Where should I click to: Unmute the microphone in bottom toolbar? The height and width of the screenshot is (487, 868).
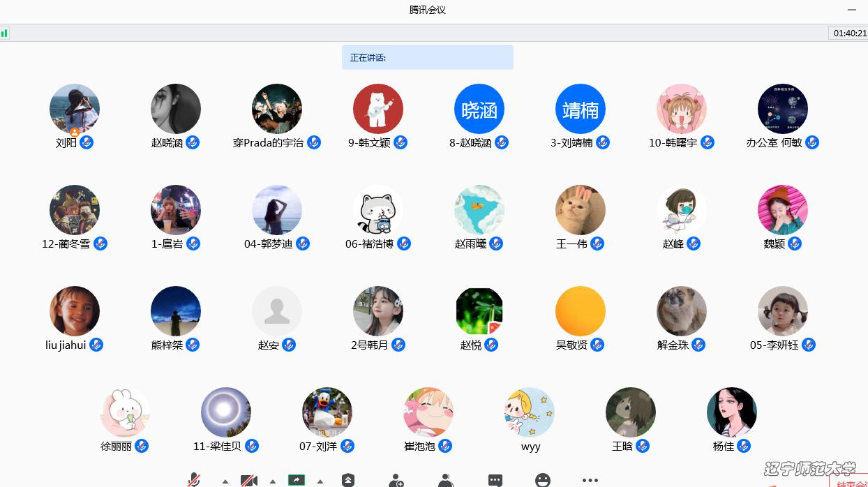[195, 480]
